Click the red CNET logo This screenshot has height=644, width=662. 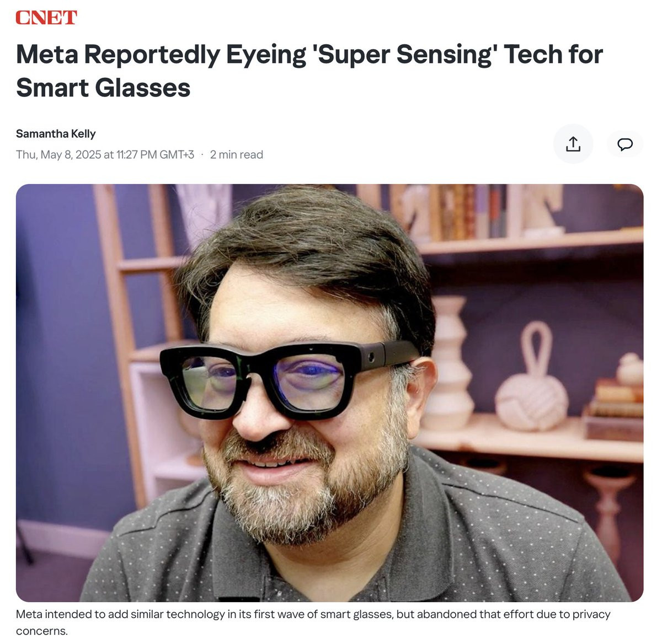(46, 18)
